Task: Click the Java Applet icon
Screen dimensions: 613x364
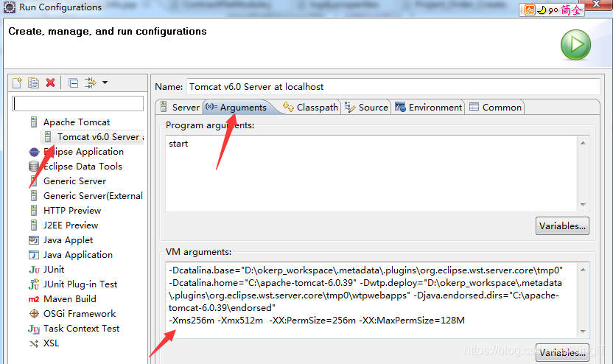Action: (x=34, y=240)
